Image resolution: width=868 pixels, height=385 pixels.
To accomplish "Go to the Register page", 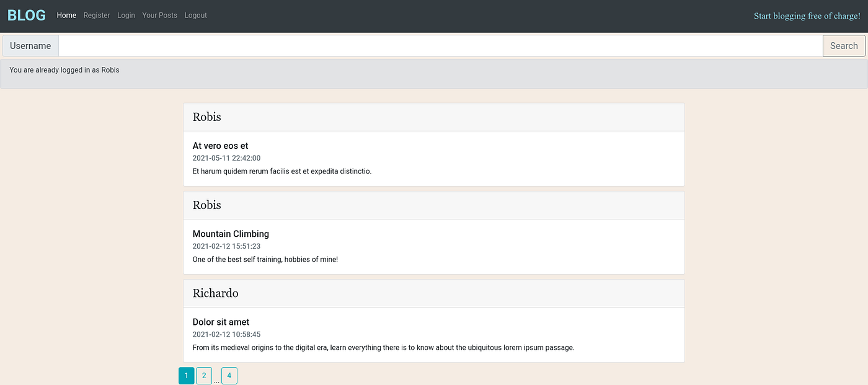I will pos(97,15).
